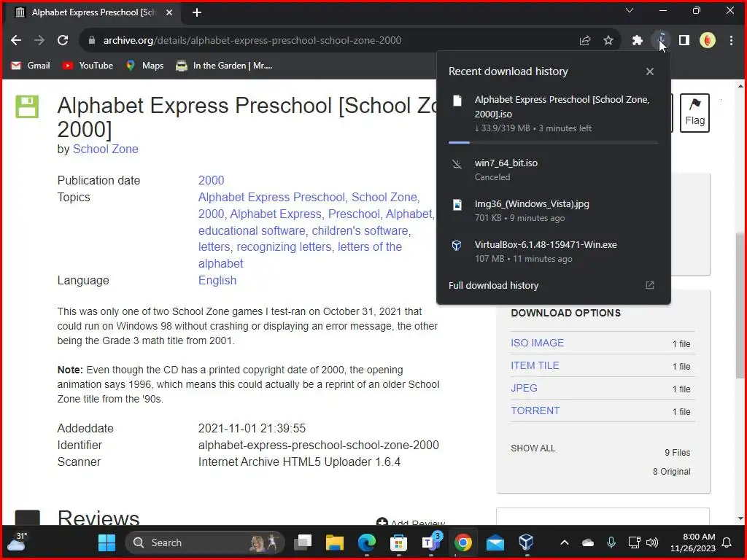The image size is (747, 560).
Task: Click the external link icon for download history
Action: coord(650,285)
